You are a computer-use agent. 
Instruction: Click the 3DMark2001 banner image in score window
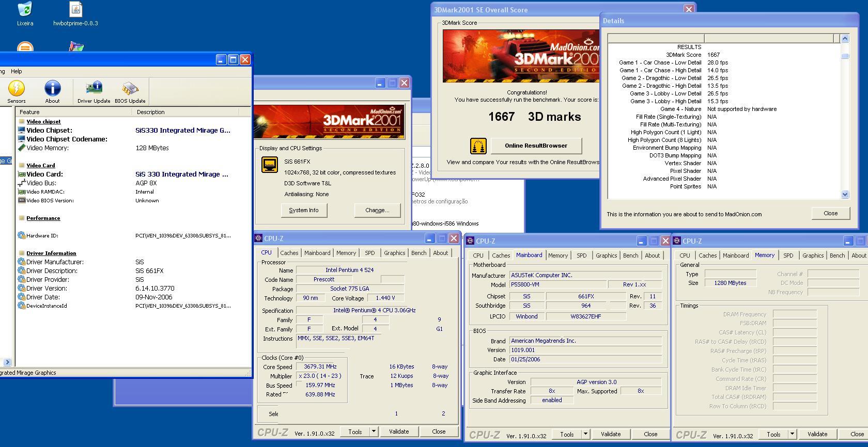click(x=521, y=56)
